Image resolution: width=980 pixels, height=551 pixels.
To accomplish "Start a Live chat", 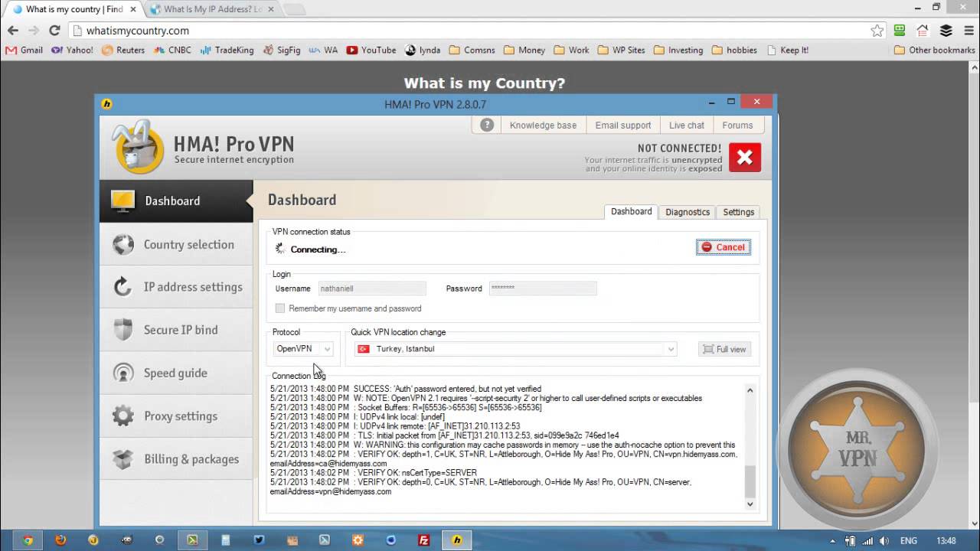I will tap(687, 125).
